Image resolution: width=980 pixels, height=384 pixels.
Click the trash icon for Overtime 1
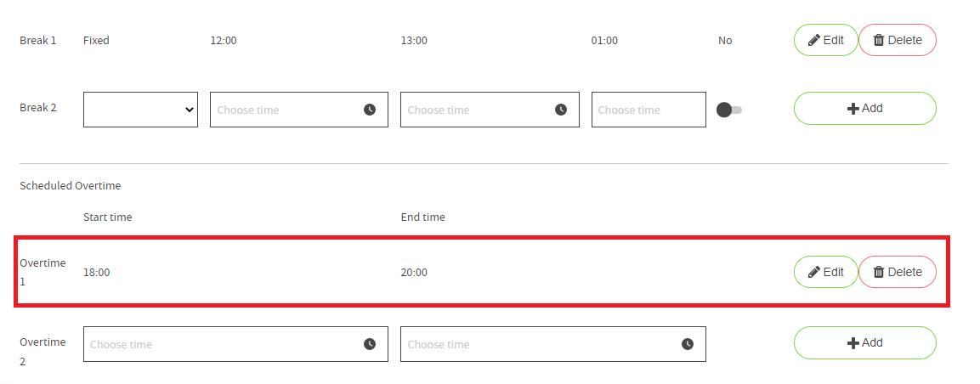click(x=879, y=272)
